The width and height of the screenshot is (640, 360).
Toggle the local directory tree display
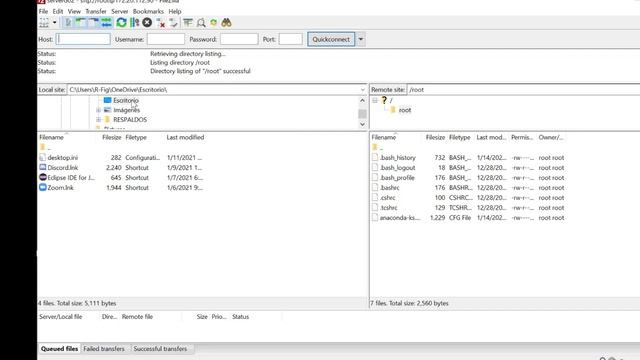[81, 23]
